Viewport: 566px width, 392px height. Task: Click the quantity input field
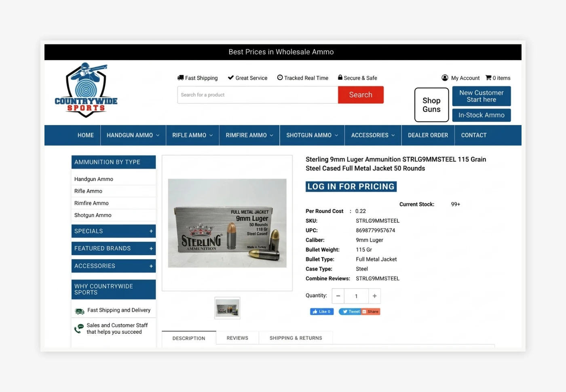pyautogui.click(x=356, y=296)
